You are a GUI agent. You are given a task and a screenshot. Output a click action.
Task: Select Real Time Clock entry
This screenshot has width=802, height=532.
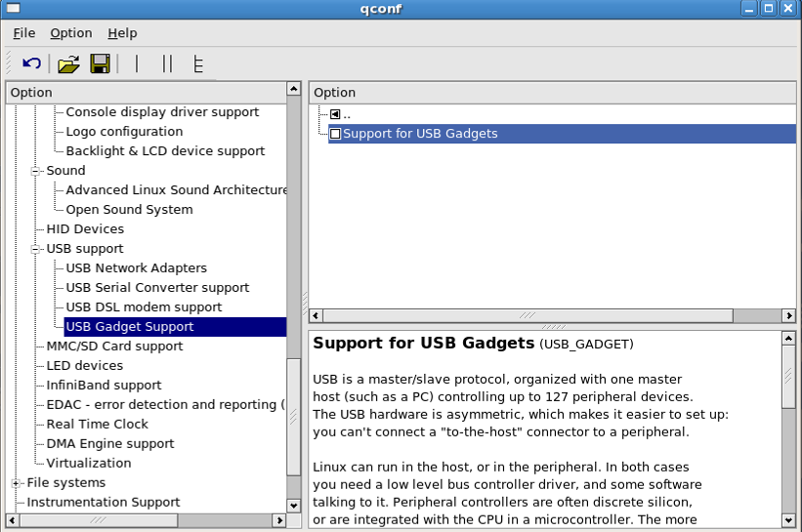click(x=97, y=425)
